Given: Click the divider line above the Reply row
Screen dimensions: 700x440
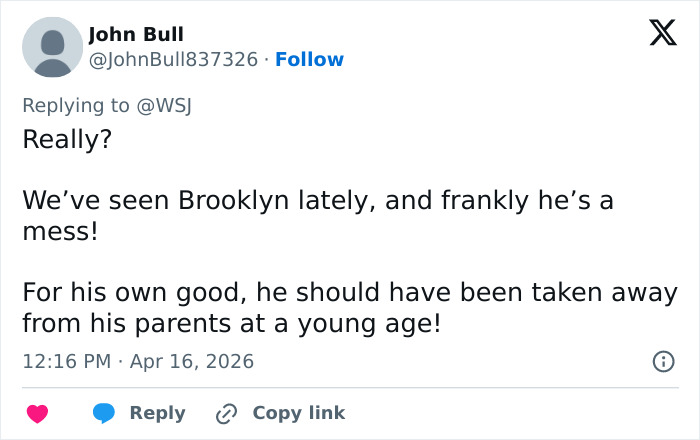Looking at the screenshot, I should [350, 387].
